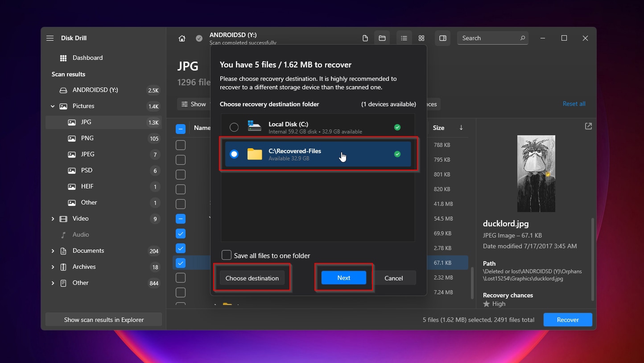Click the JPG image icon in sidebar
Viewport: 644px width, 363px height.
[x=71, y=122]
